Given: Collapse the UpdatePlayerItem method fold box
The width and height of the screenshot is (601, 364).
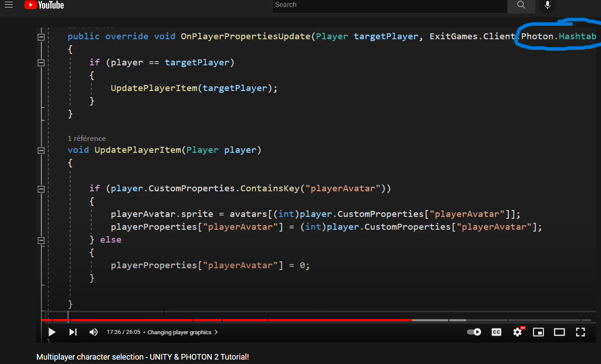Looking at the screenshot, I should click(41, 150).
